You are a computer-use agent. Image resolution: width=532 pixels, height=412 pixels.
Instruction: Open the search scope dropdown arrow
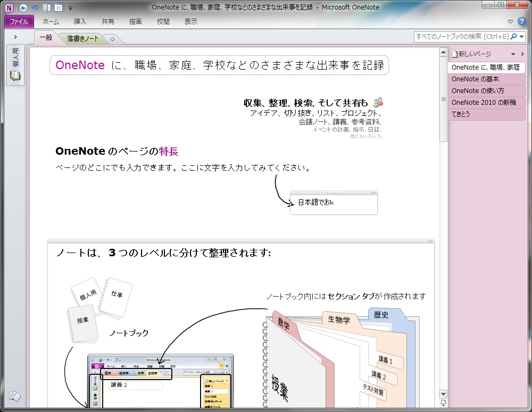pyautogui.click(x=522, y=37)
